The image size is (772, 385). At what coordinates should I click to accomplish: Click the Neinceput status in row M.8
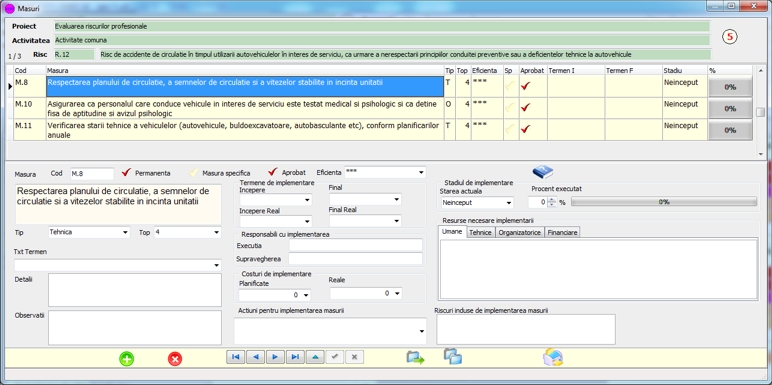click(x=680, y=83)
